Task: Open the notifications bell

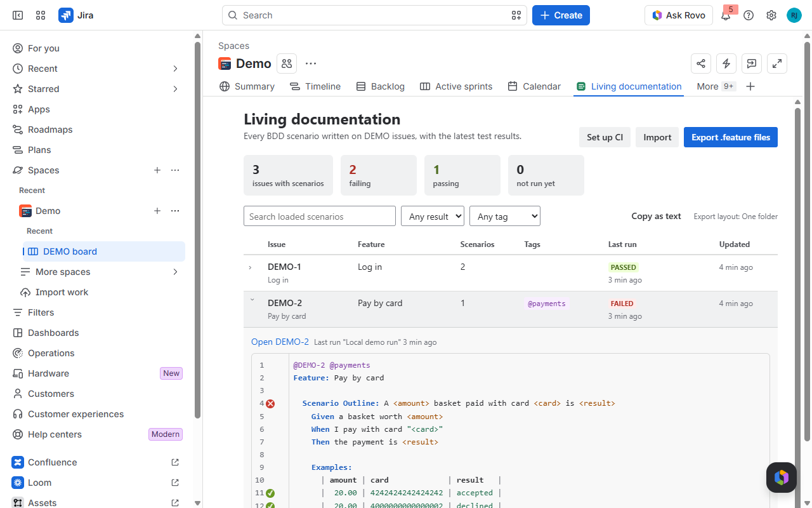Action: click(x=726, y=15)
